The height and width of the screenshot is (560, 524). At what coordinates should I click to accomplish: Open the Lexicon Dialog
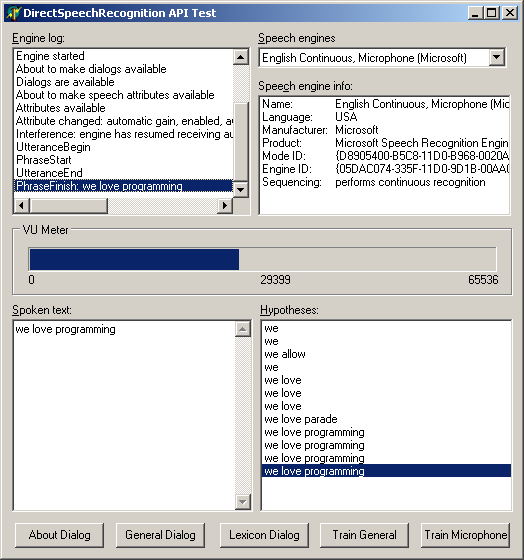pos(264,535)
